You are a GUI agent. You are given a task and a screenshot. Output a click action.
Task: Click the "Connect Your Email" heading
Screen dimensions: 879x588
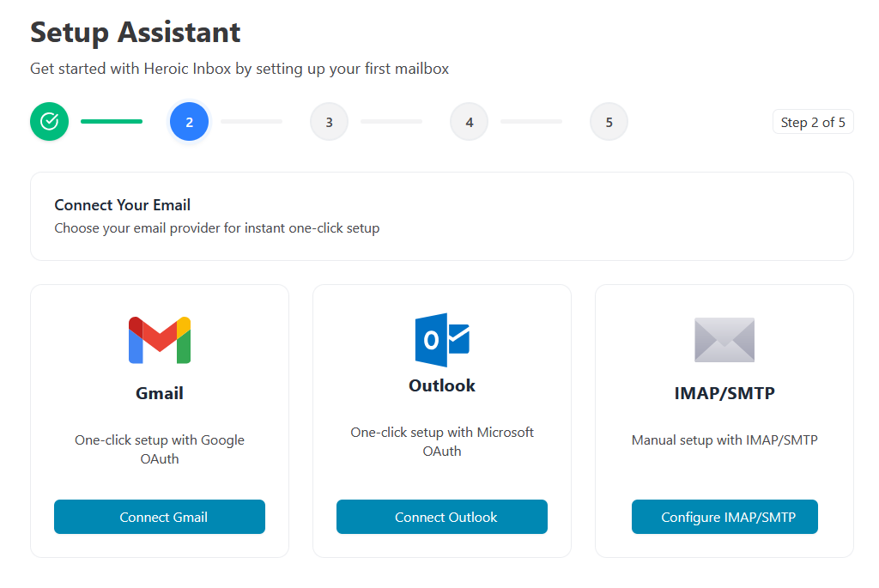(x=123, y=205)
